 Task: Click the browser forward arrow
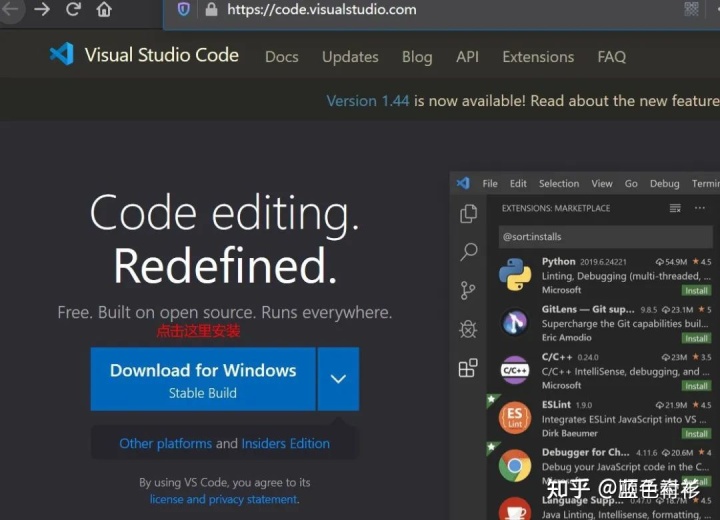click(42, 9)
